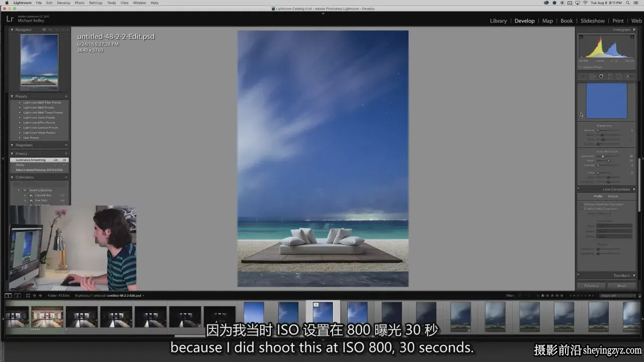Select Luminance Smoothing history step
Screen dimensions: 644x362
click(39, 160)
